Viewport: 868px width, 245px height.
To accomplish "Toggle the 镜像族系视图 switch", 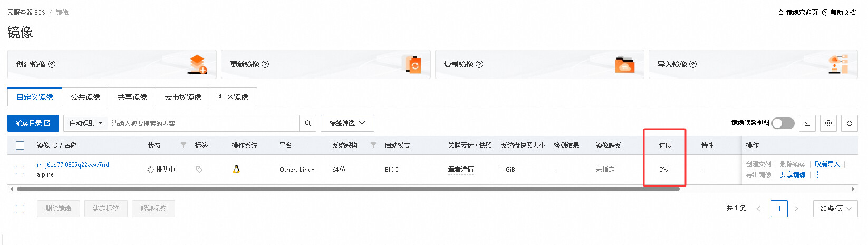I will pyautogui.click(x=783, y=123).
